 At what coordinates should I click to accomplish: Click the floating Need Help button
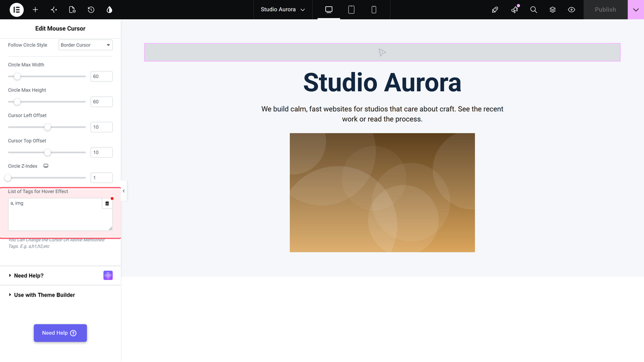pyautogui.click(x=60, y=333)
